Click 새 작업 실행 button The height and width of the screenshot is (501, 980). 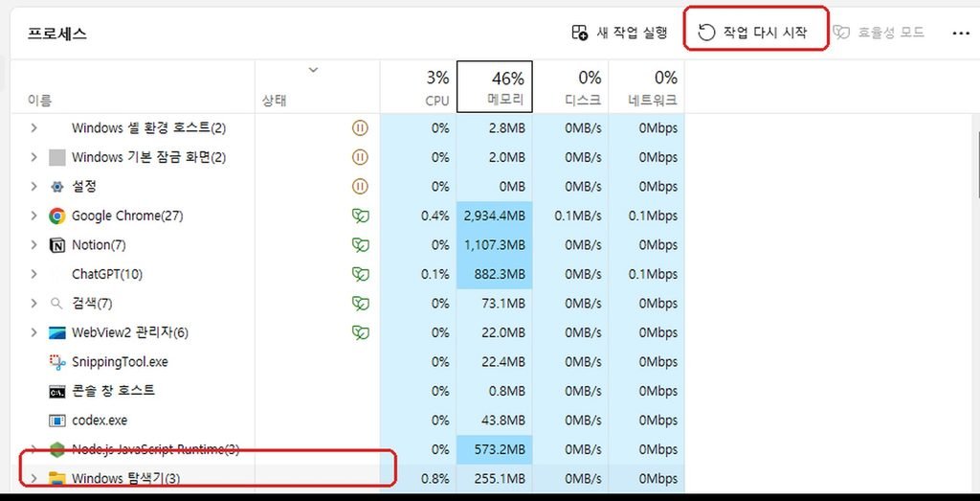pos(620,33)
